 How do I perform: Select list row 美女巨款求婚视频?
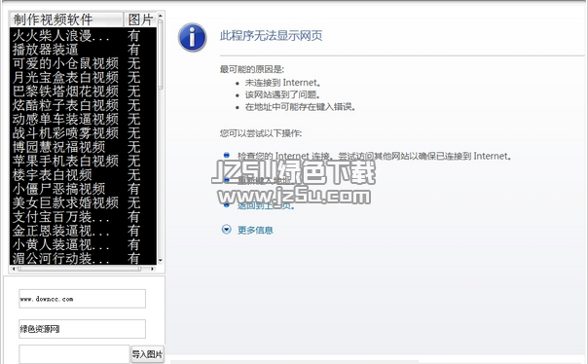tap(83, 202)
